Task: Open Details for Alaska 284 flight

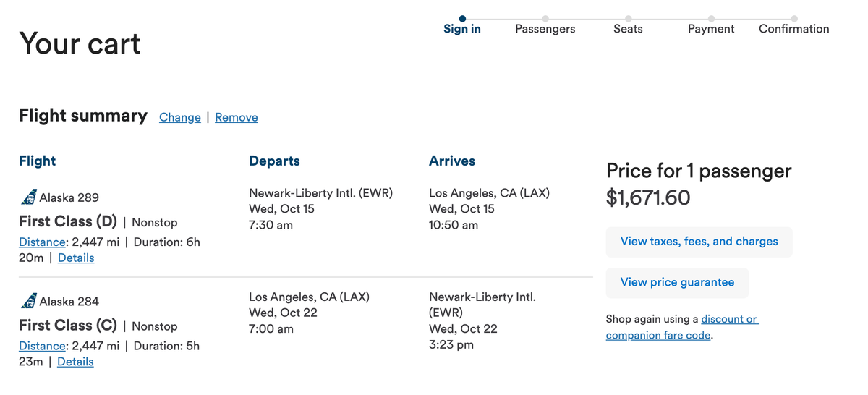Action: 75,361
